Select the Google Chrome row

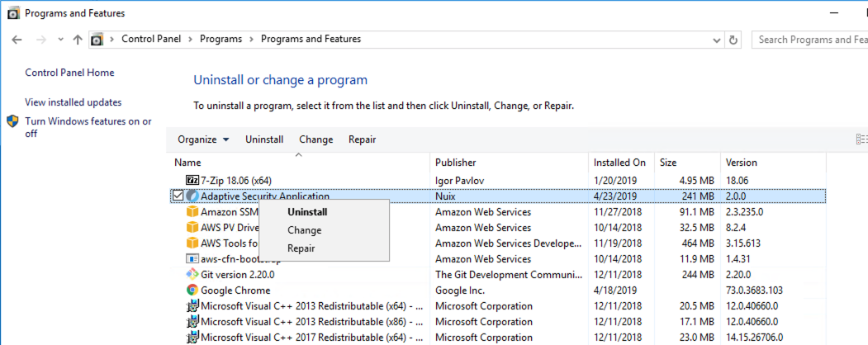pos(498,291)
